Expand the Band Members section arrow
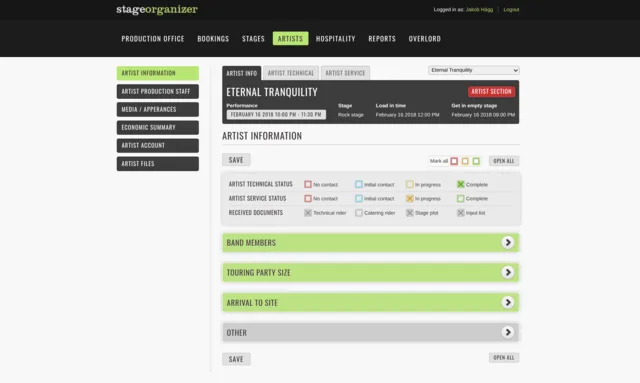Screen dimensions: 640x383 click(507, 243)
